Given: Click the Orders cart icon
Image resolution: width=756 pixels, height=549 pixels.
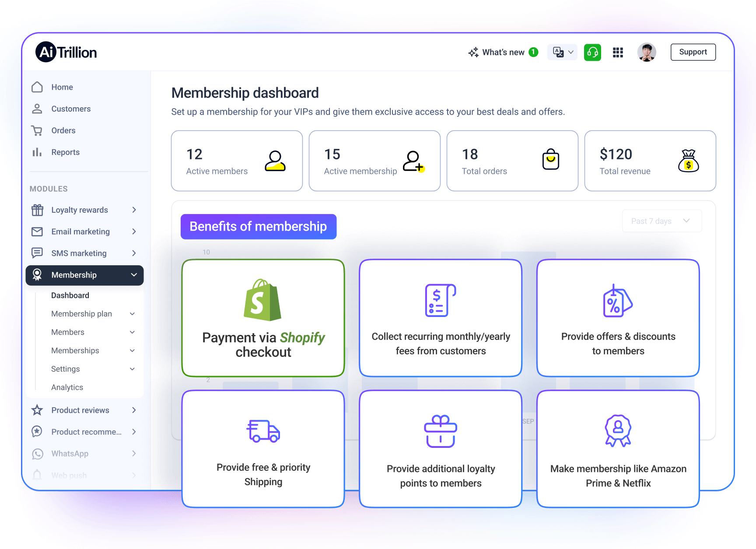Looking at the screenshot, I should [x=37, y=130].
